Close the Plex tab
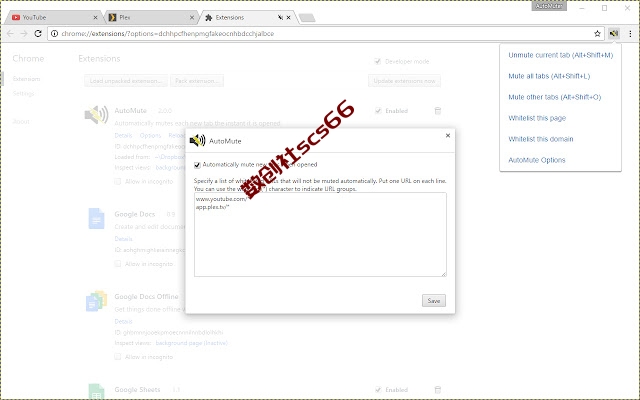The height and width of the screenshot is (400, 640). tap(192, 18)
